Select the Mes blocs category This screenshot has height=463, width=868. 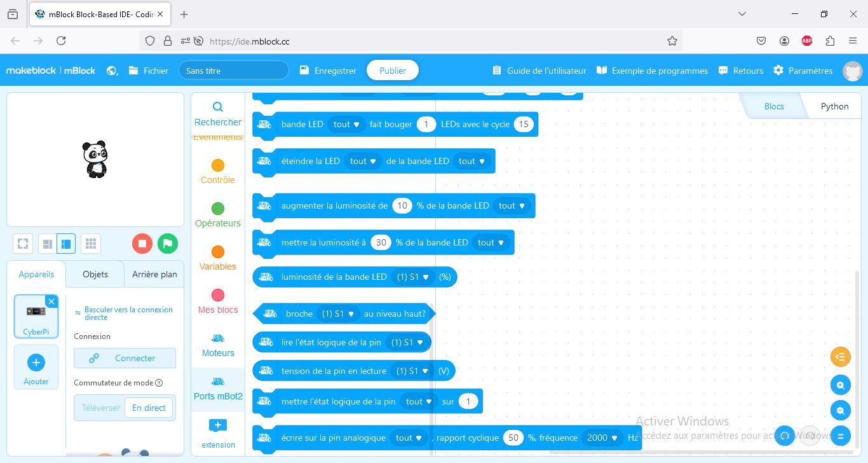click(217, 303)
